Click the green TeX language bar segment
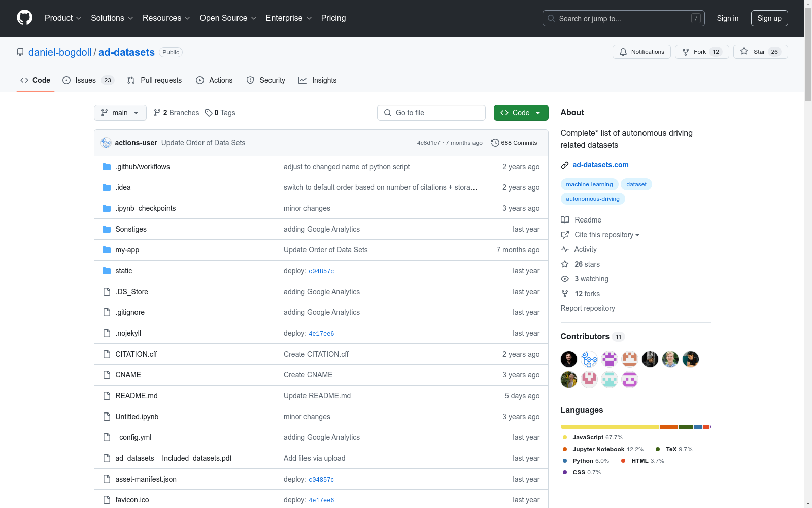Screen dimensions: 812x508 click(x=686, y=427)
